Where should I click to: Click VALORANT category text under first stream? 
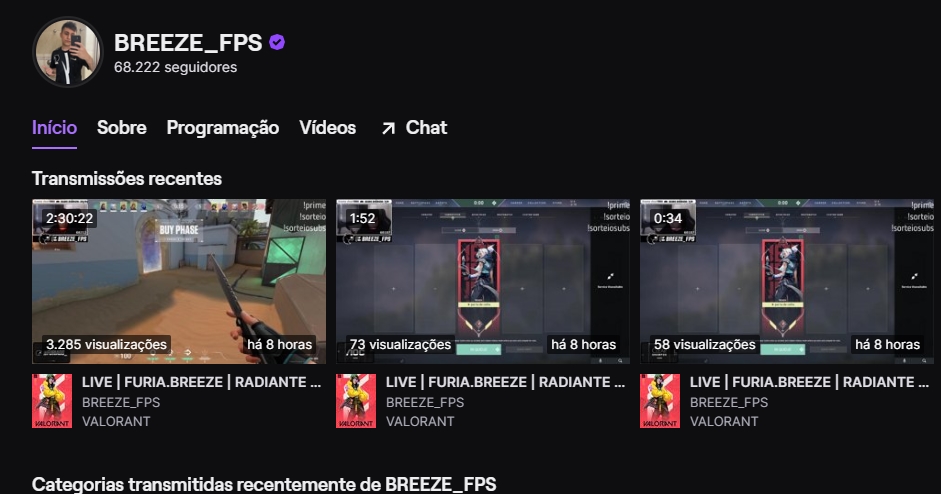click(x=116, y=421)
